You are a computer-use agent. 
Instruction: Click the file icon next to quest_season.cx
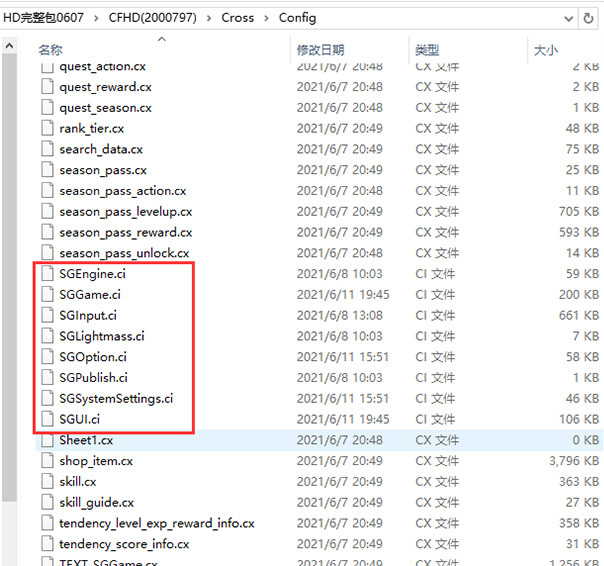pyautogui.click(x=47, y=107)
